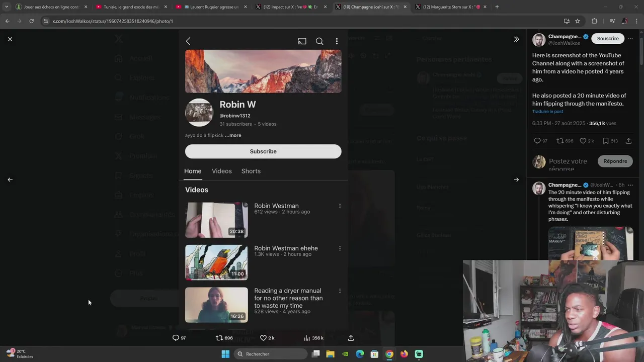Open Microsoft Store from the taskbar
Screen dimensions: 644x362
point(374,354)
